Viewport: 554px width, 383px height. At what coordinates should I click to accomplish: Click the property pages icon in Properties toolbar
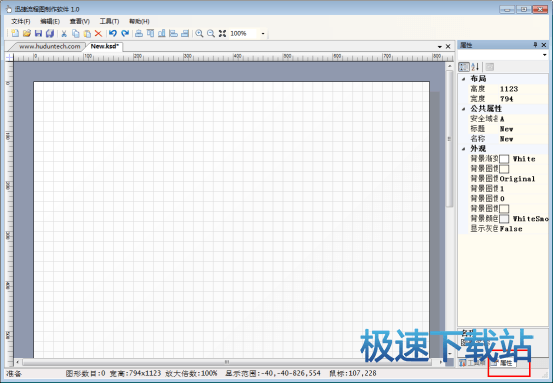pyautogui.click(x=489, y=67)
